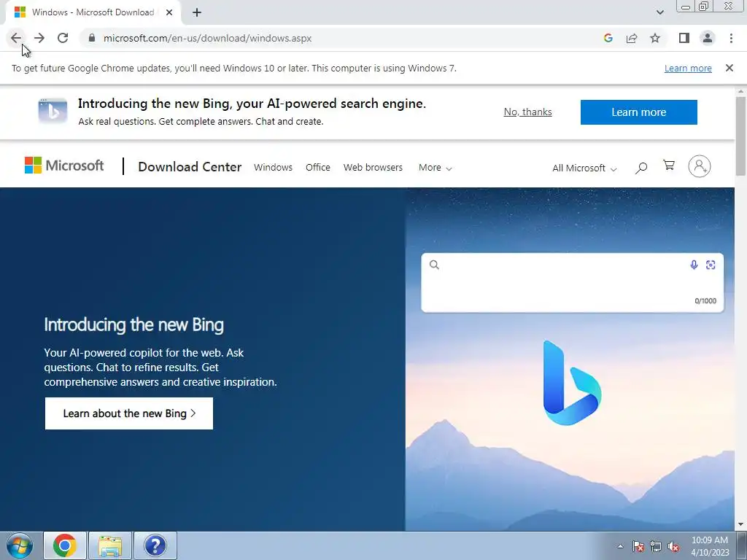Select Office in the site navigation

[318, 168]
